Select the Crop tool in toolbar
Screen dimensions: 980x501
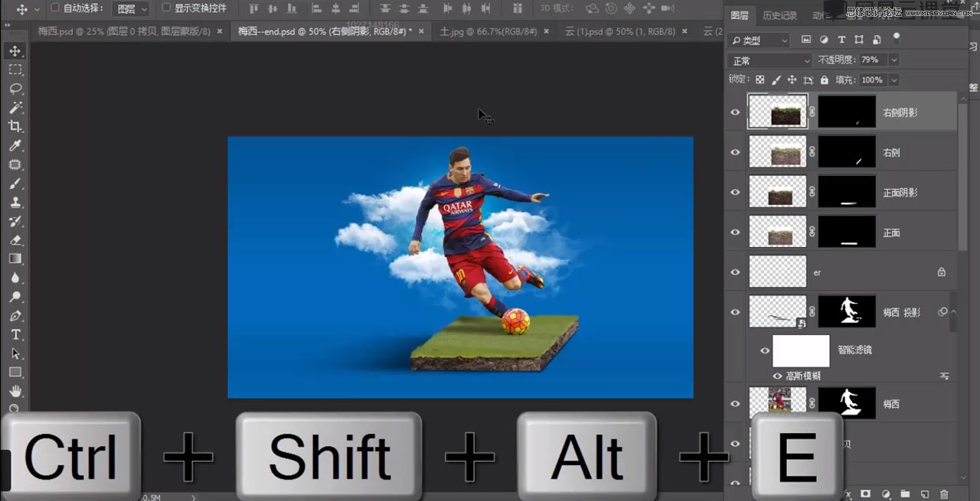15,126
